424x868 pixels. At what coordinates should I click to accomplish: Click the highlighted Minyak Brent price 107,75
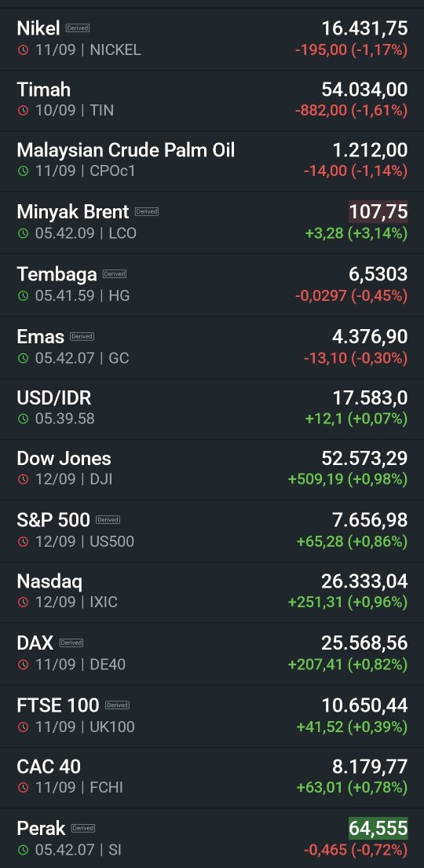click(x=378, y=211)
